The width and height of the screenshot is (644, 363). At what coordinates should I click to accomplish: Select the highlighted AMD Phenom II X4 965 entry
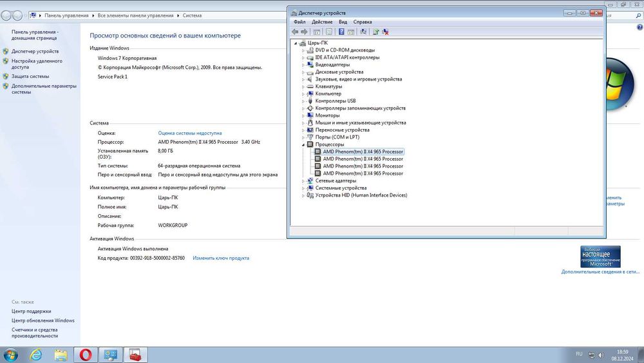pos(363,152)
